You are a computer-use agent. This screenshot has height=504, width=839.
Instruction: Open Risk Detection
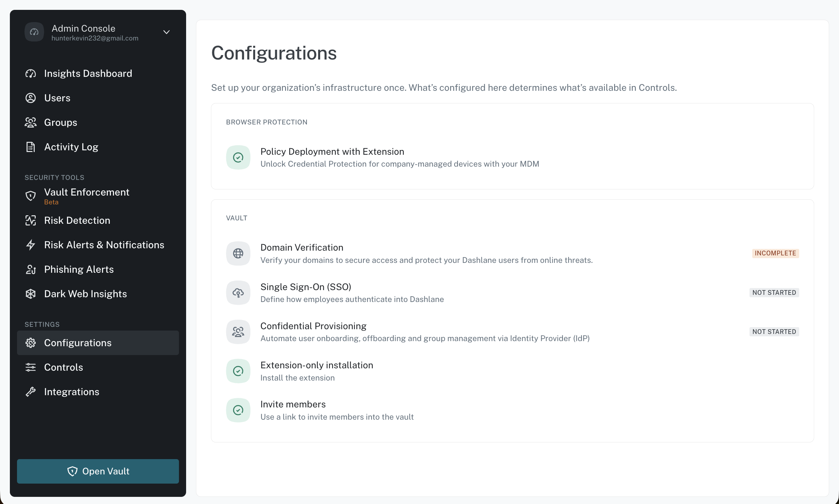click(98, 220)
